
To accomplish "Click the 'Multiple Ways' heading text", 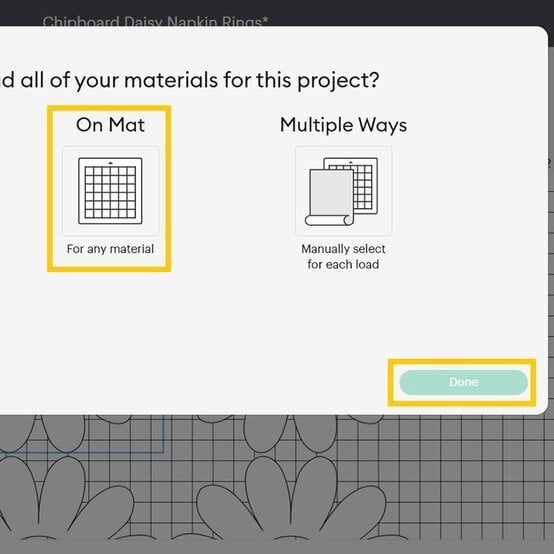I will [x=343, y=125].
